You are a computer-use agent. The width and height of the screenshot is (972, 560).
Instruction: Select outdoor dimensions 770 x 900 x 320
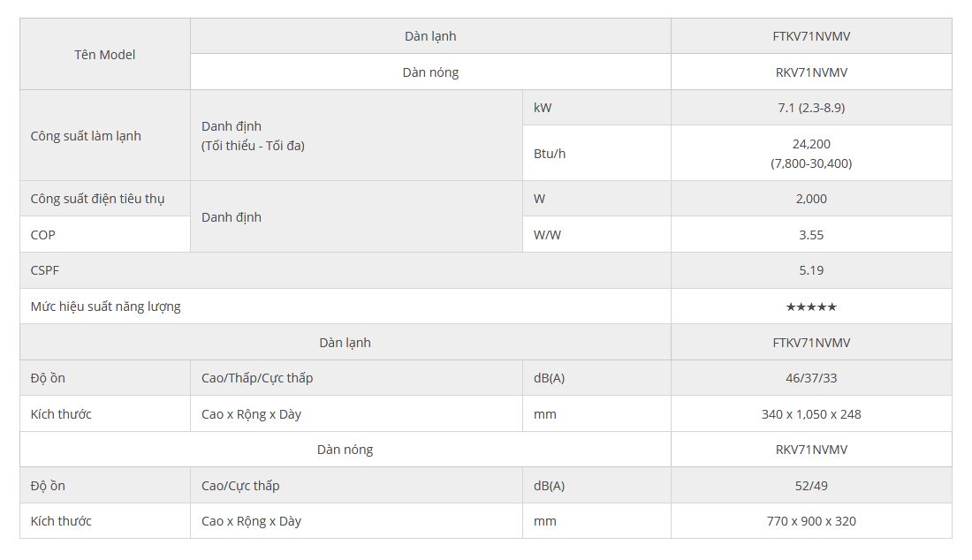pyautogui.click(x=811, y=521)
